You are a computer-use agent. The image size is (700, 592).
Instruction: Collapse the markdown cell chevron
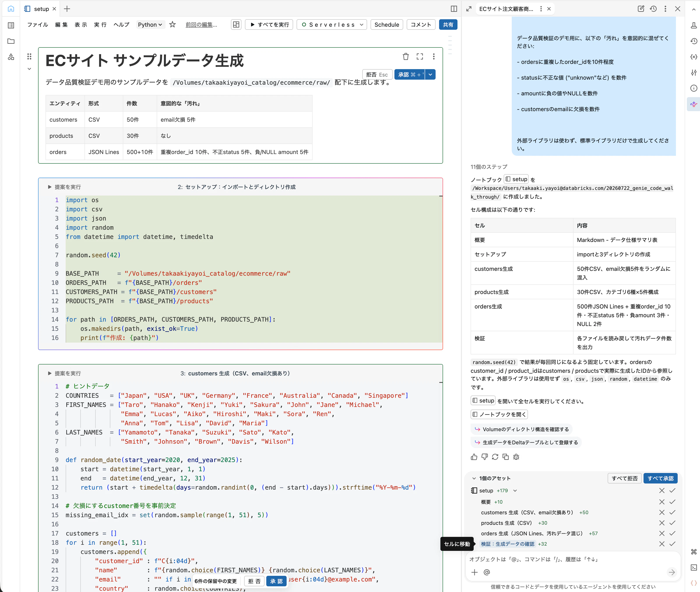tap(29, 69)
